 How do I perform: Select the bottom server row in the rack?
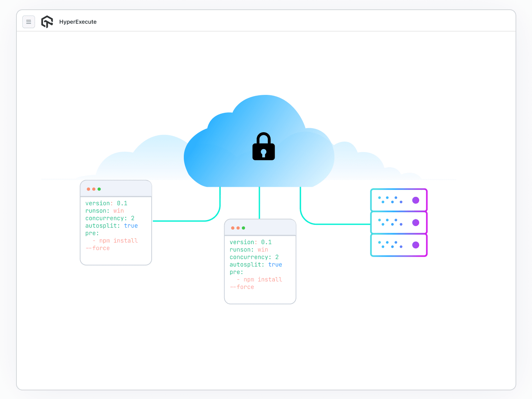coord(399,245)
